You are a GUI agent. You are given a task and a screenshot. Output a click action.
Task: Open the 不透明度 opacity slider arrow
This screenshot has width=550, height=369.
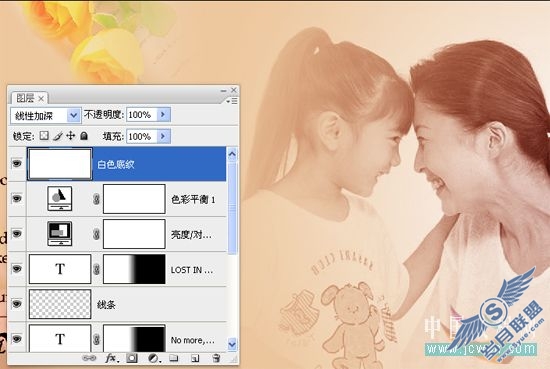163,114
